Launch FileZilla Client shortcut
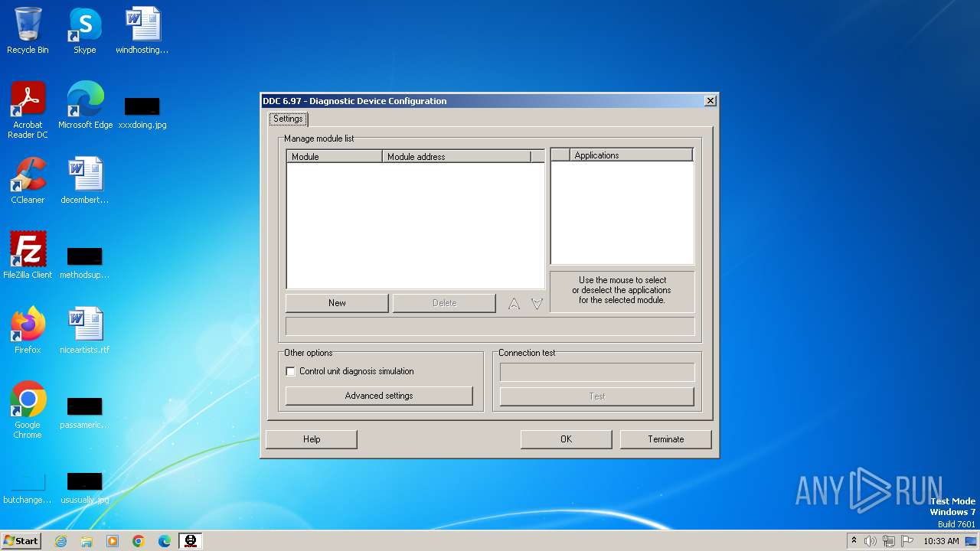 point(28,256)
